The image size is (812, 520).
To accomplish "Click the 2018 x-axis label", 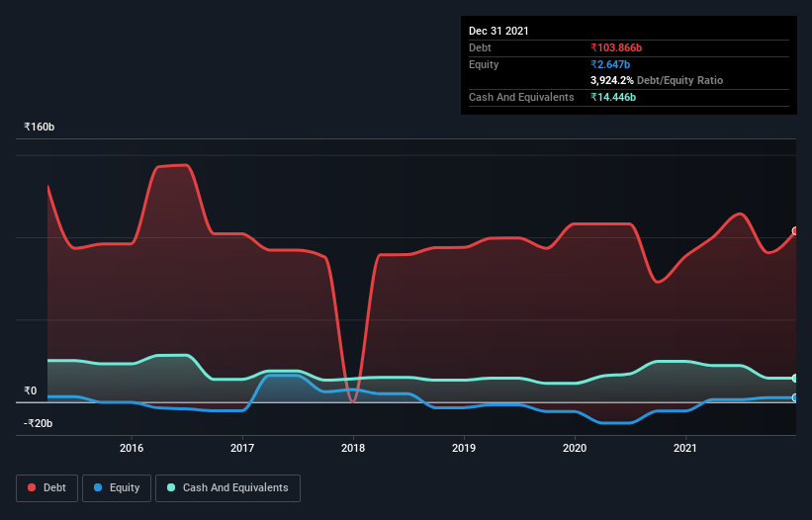I will (353, 448).
